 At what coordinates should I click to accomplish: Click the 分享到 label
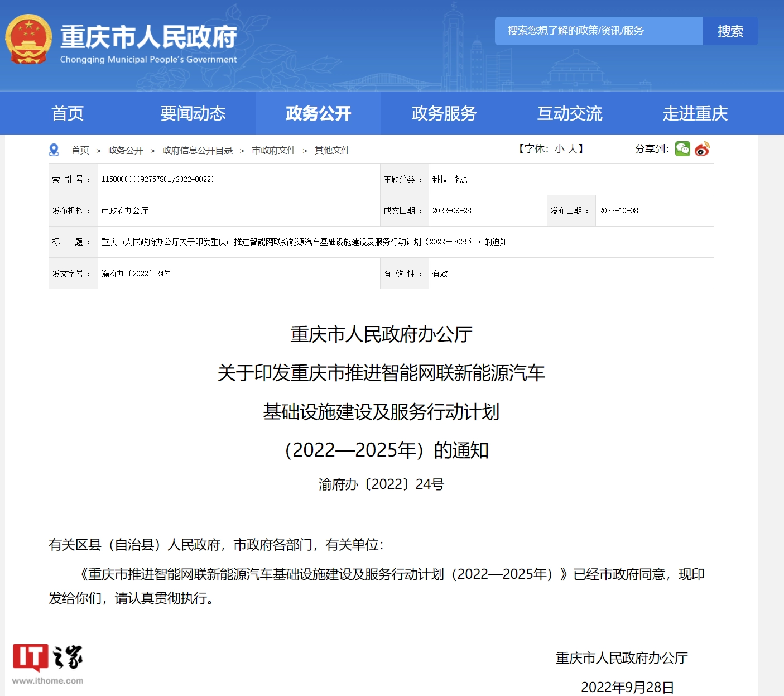coord(651,149)
